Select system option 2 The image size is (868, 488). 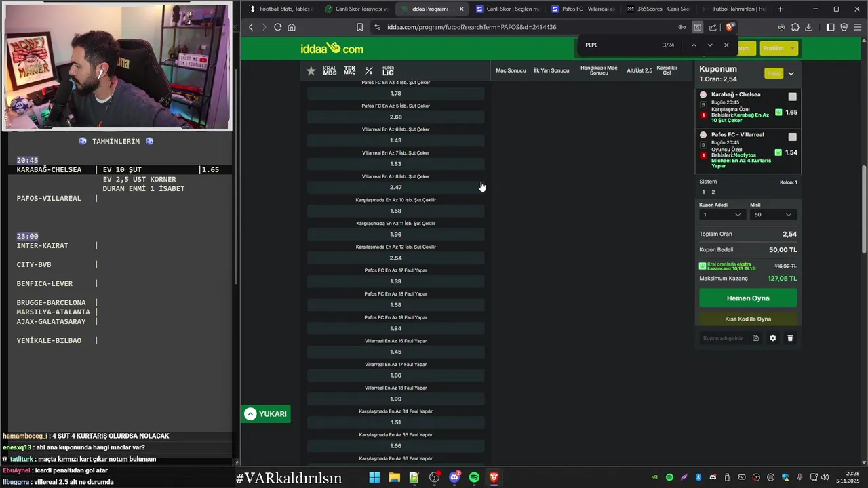click(x=713, y=192)
